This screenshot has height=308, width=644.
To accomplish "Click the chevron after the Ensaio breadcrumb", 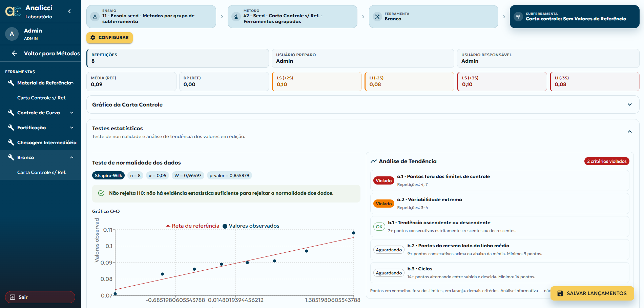I will pyautogui.click(x=222, y=16).
